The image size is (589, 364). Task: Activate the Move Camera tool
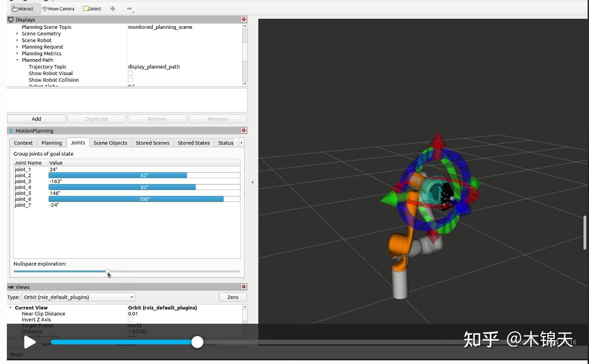[x=58, y=8]
